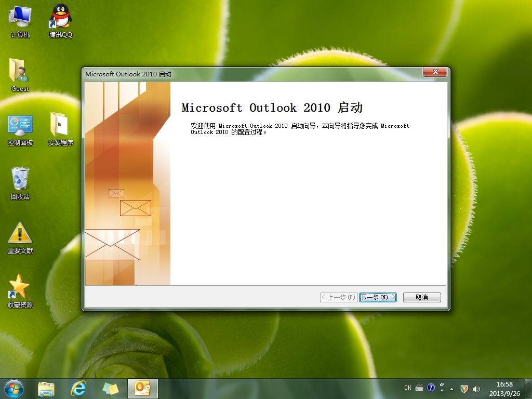Open the 回收站 recycle bin

[x=20, y=183]
